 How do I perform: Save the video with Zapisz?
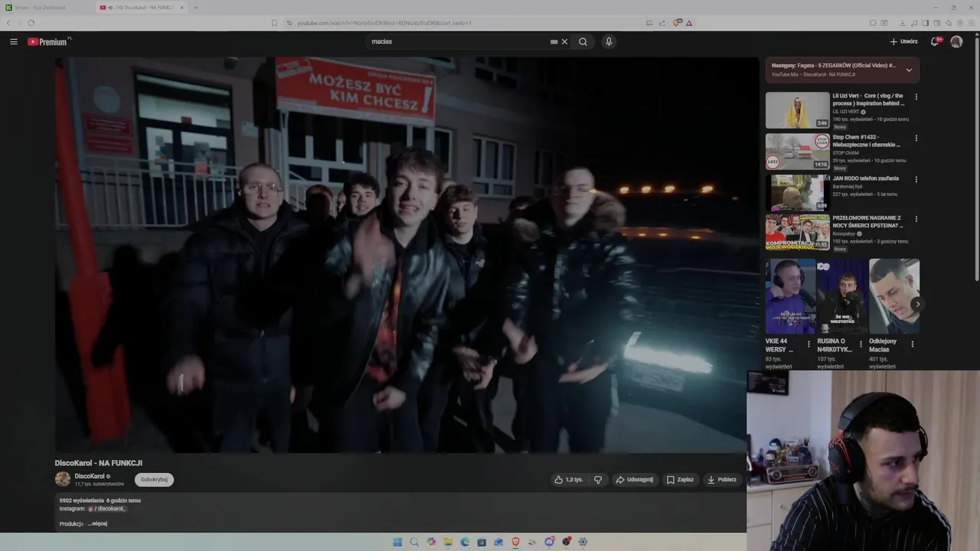[680, 480]
